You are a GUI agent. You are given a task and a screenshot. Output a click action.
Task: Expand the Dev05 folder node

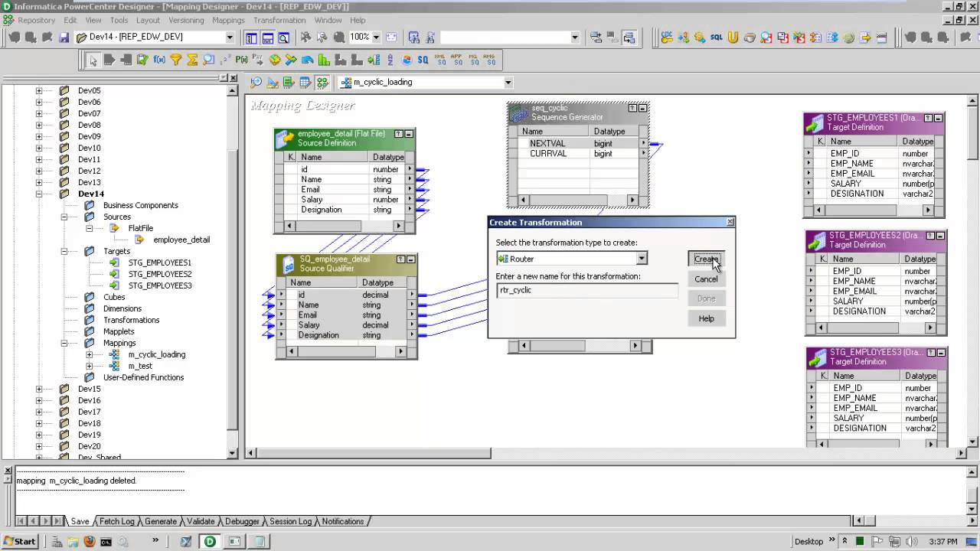39,90
